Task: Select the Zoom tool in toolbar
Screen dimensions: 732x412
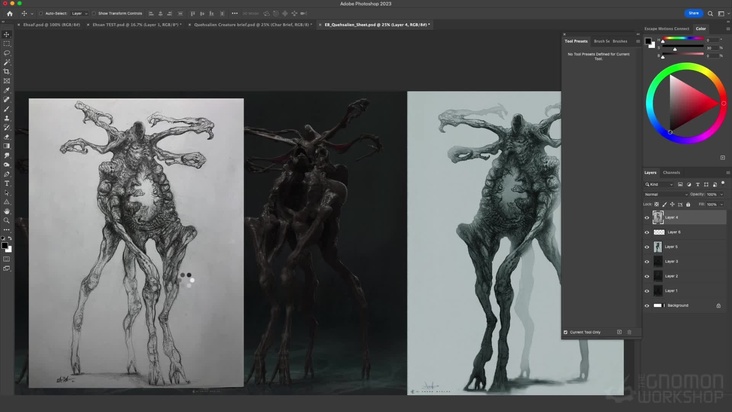Action: (7, 221)
